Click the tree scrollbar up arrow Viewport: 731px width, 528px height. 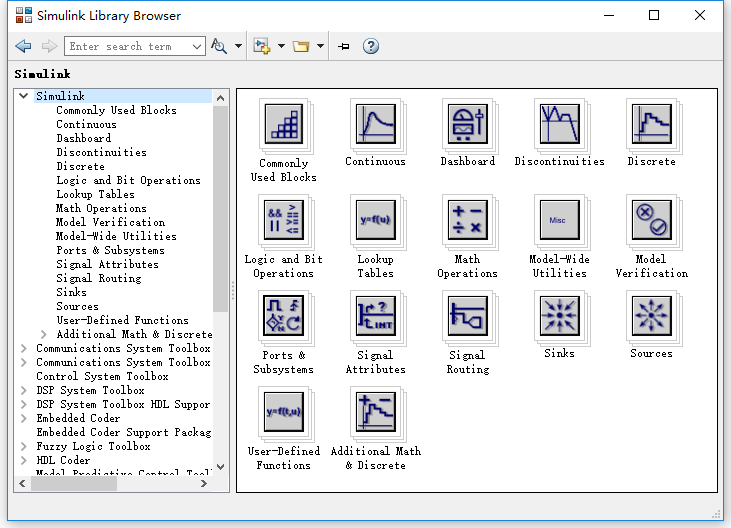221,98
